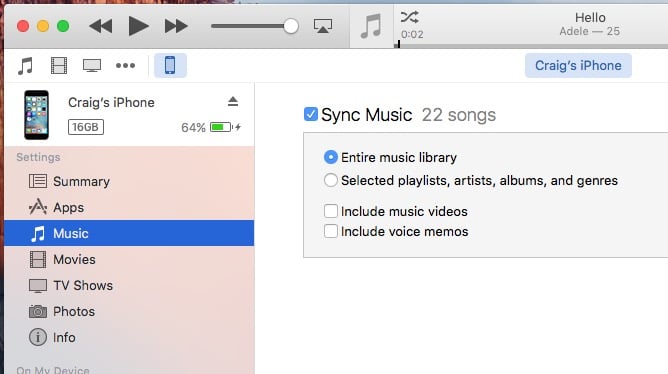Click the song title Hello
The width and height of the screenshot is (668, 374).
point(590,17)
